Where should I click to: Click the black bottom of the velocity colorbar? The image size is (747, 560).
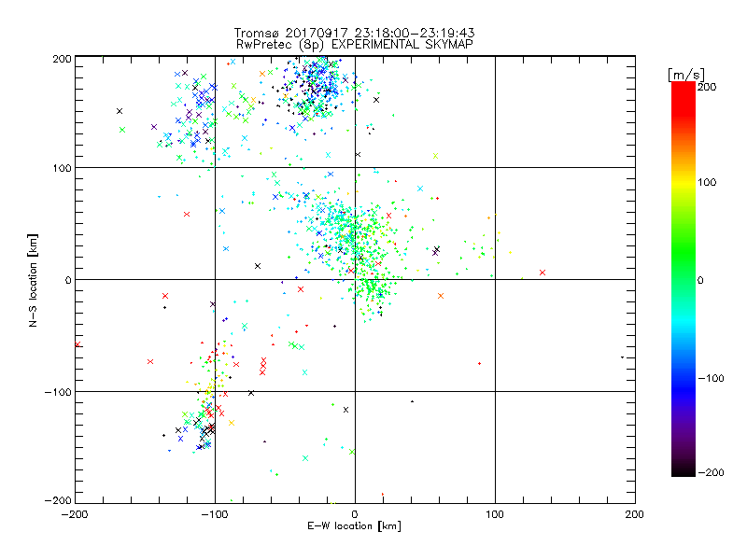coord(684,470)
